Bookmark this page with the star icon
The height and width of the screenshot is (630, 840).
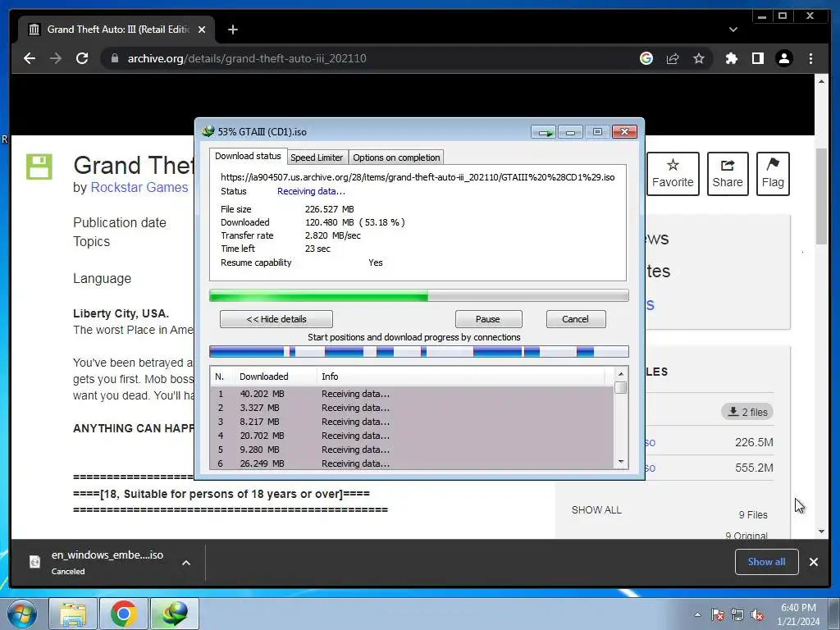point(699,58)
